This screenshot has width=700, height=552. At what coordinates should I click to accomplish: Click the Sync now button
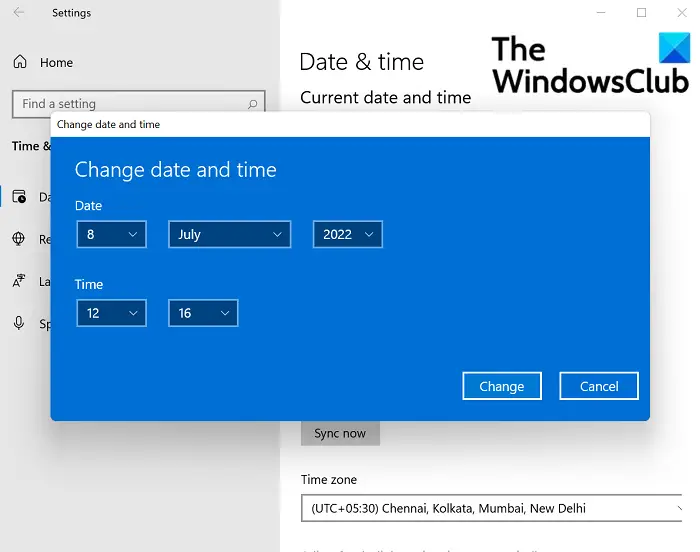click(340, 433)
